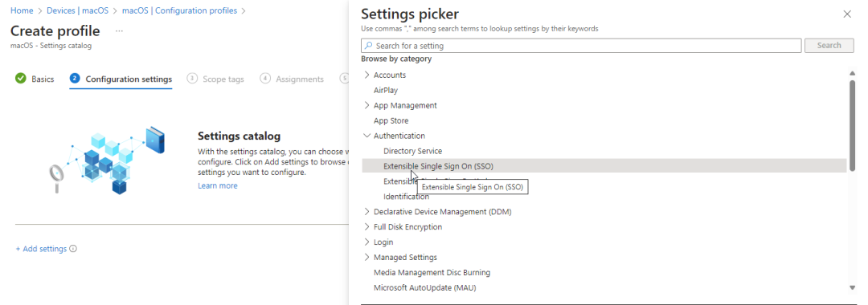Expand the App Management category
The height and width of the screenshot is (305, 868).
pos(367,105)
